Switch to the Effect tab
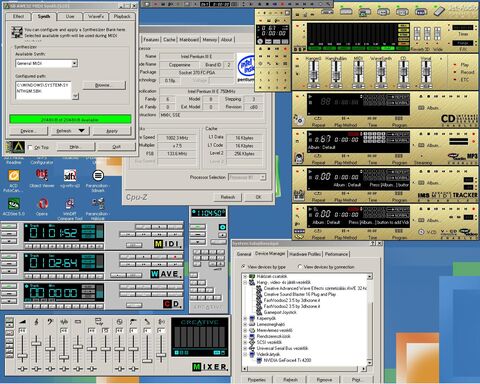Viewport: 480px width, 384px height. click(x=18, y=17)
